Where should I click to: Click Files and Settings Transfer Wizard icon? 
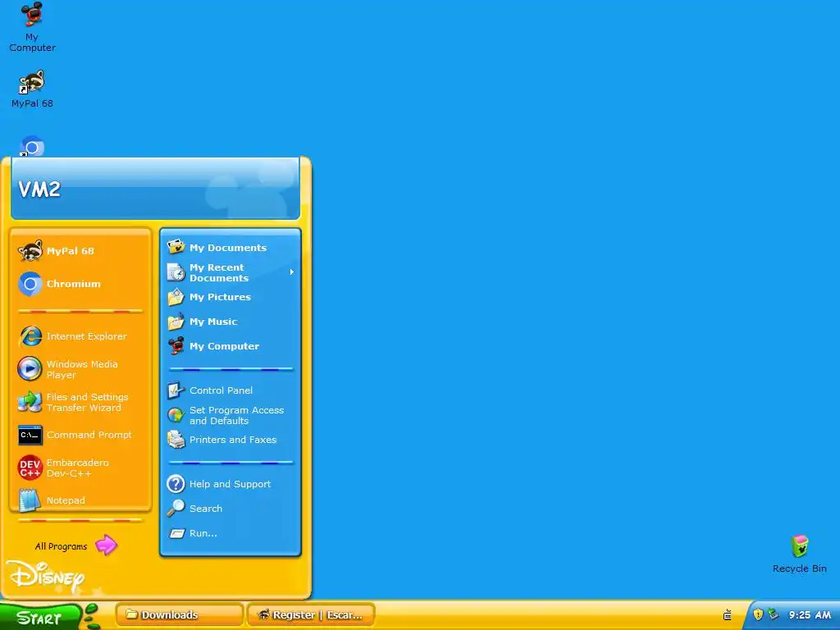click(x=30, y=402)
